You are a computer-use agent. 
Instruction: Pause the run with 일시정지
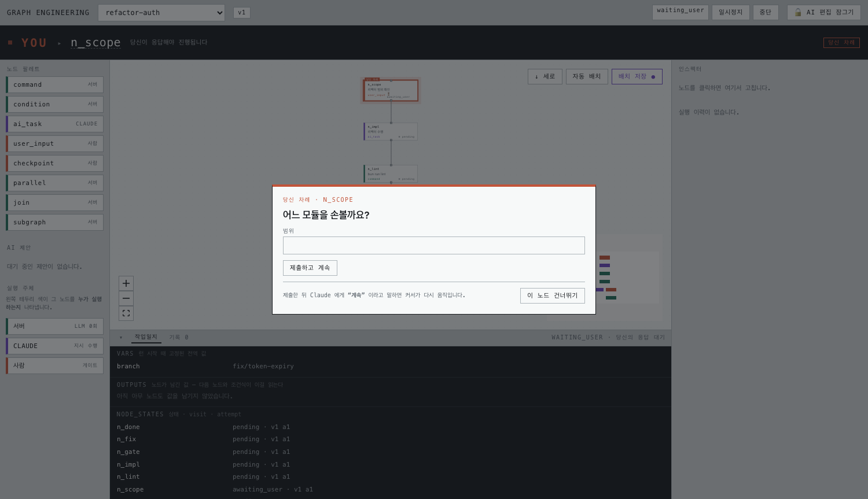[x=731, y=12]
